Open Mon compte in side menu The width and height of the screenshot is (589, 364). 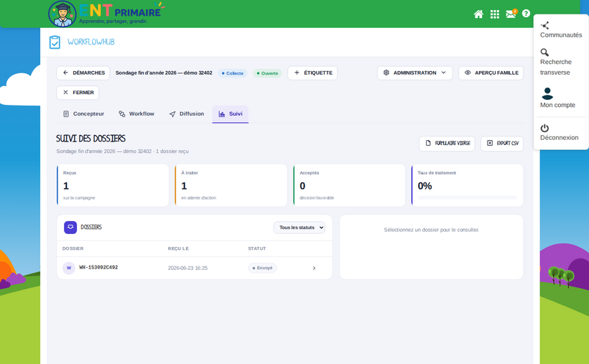coord(557,98)
